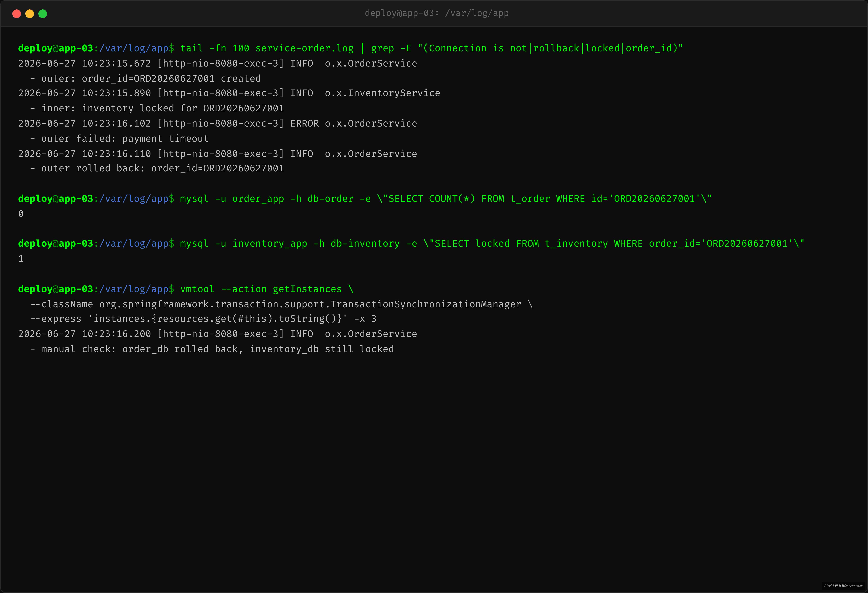Click the --className TransactionSynchronizationManager line

pos(282,304)
